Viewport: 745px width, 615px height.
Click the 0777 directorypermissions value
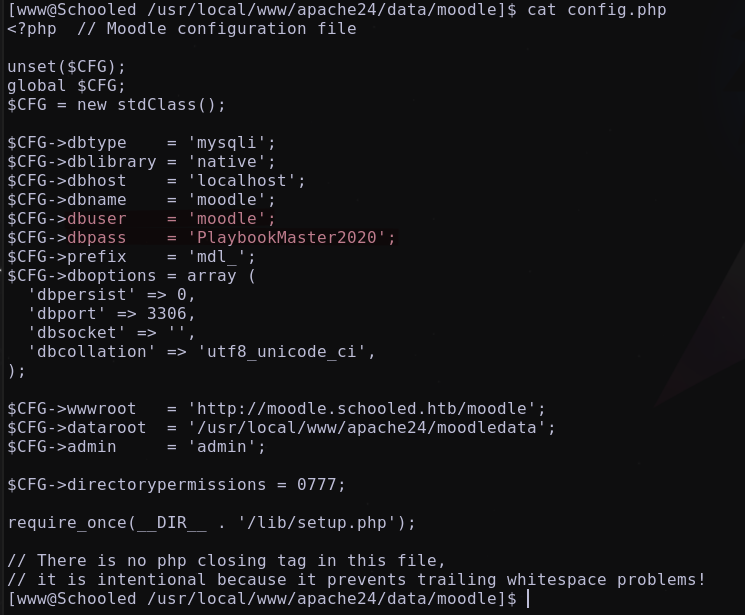click(316, 485)
